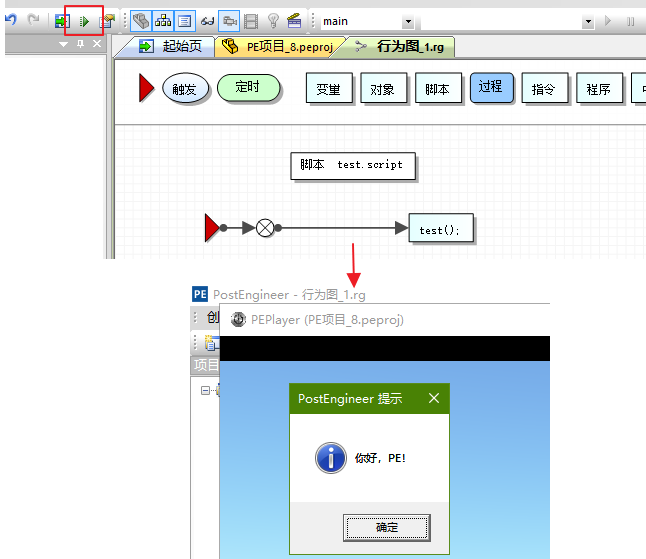646x559 pixels.
Task: Choose the 程序 program block
Action: pos(599,88)
